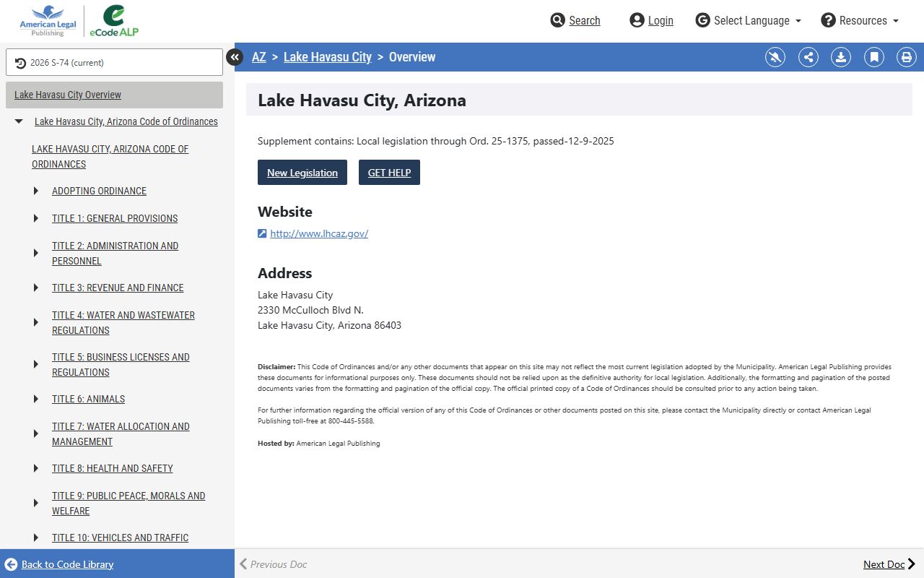Collapse Lake Havasu City, Arizona Code of Ordinances

click(x=19, y=122)
